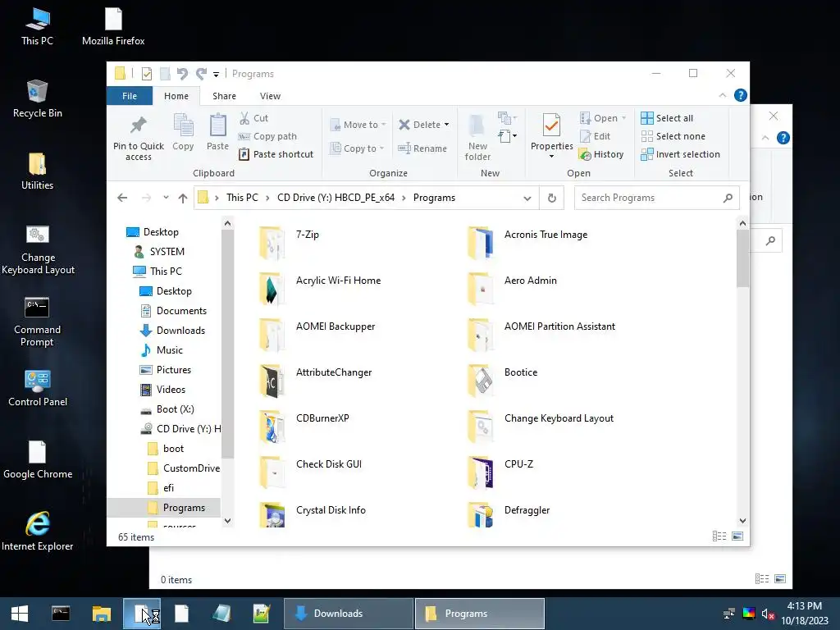
Task: Select the efi folder in the tree
Action: tap(168, 488)
